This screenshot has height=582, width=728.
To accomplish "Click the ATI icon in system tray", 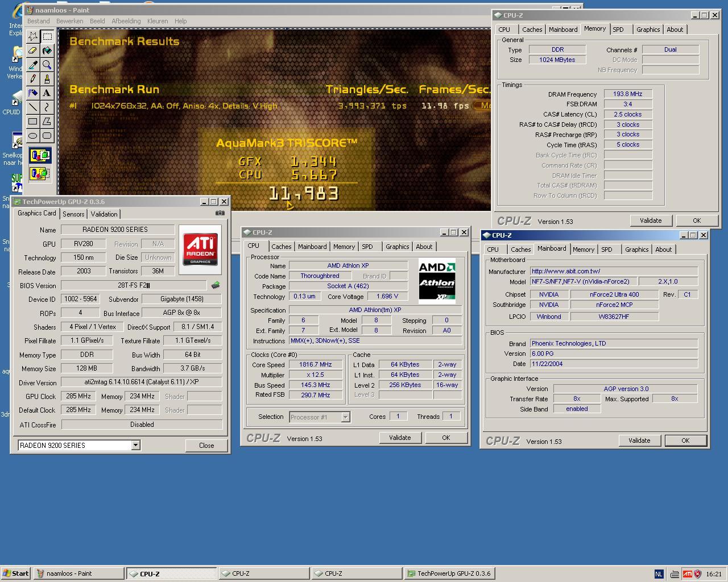I will pyautogui.click(x=687, y=574).
